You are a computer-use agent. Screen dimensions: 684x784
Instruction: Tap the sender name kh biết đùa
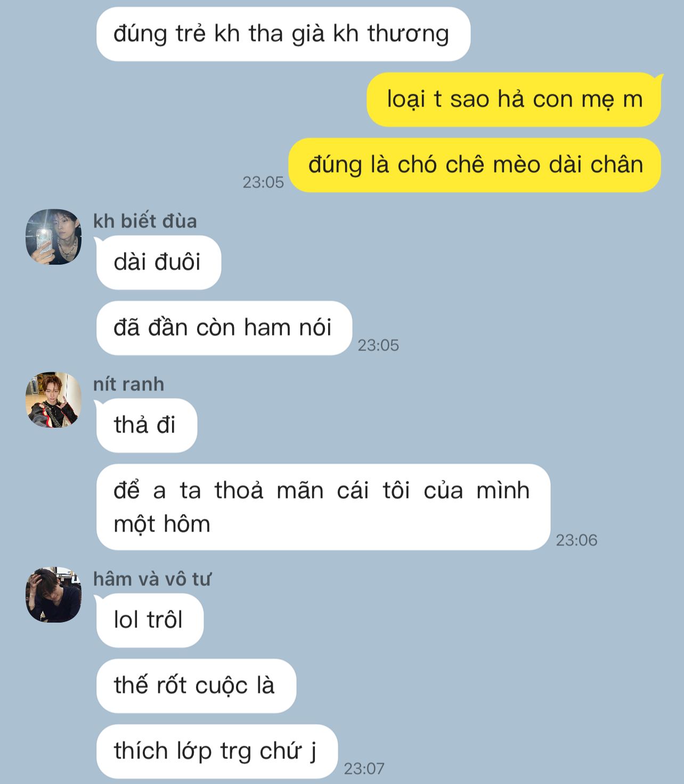coord(145,221)
